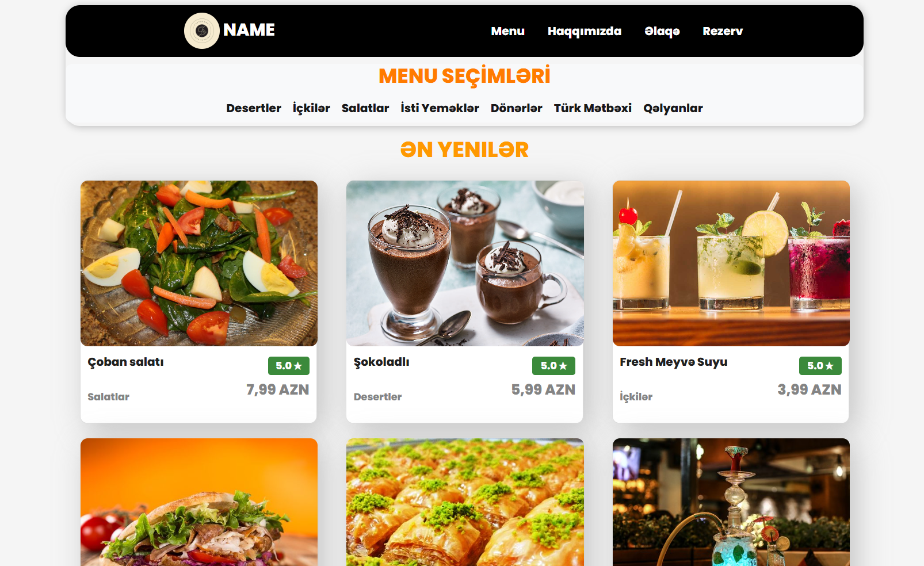This screenshot has height=566, width=924.
Task: Go to the Haqqımızda page
Action: (x=585, y=31)
